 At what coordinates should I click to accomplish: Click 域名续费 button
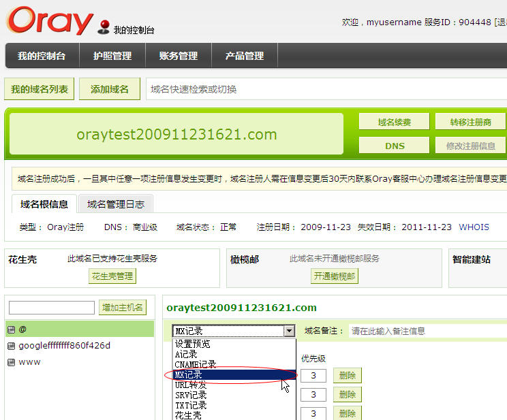(x=394, y=122)
